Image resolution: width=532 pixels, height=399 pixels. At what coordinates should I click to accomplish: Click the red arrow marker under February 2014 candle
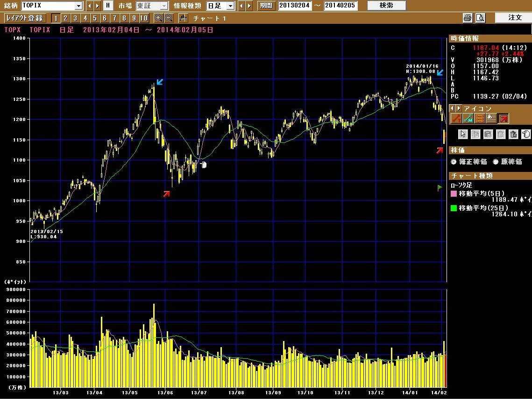pyautogui.click(x=440, y=150)
